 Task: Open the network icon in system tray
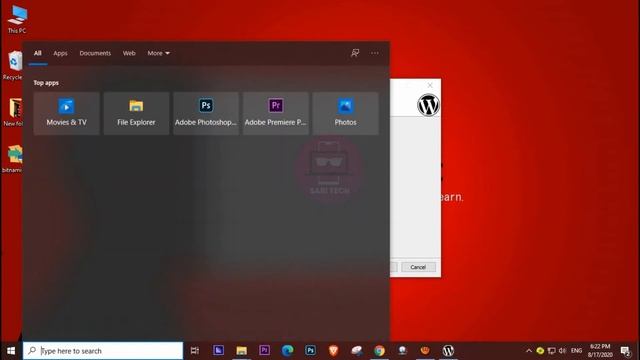(x=551, y=351)
